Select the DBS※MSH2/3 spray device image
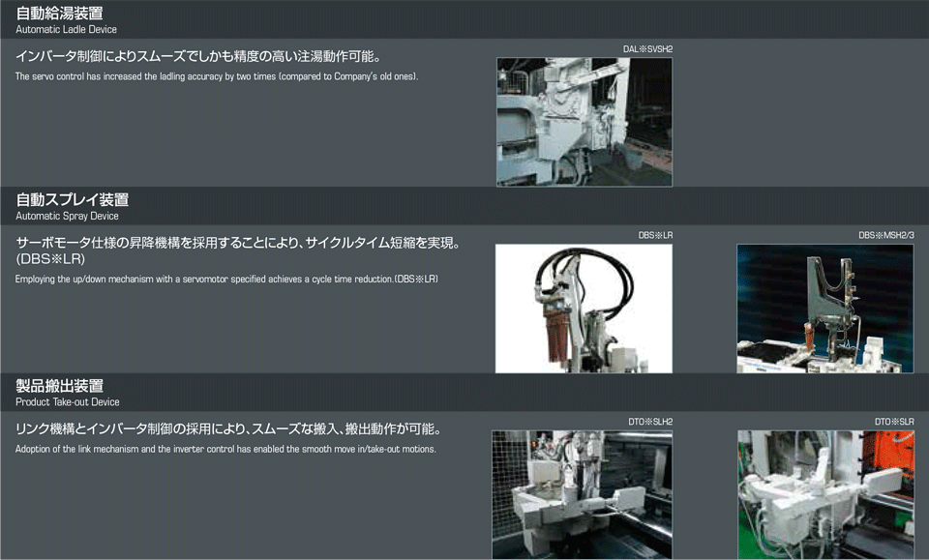The height and width of the screenshot is (560, 929). click(824, 309)
